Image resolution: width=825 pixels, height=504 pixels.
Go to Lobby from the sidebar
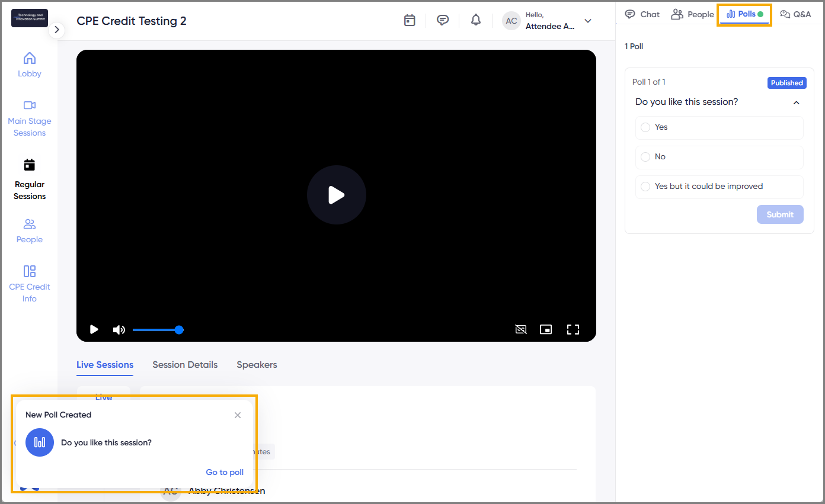click(x=30, y=65)
